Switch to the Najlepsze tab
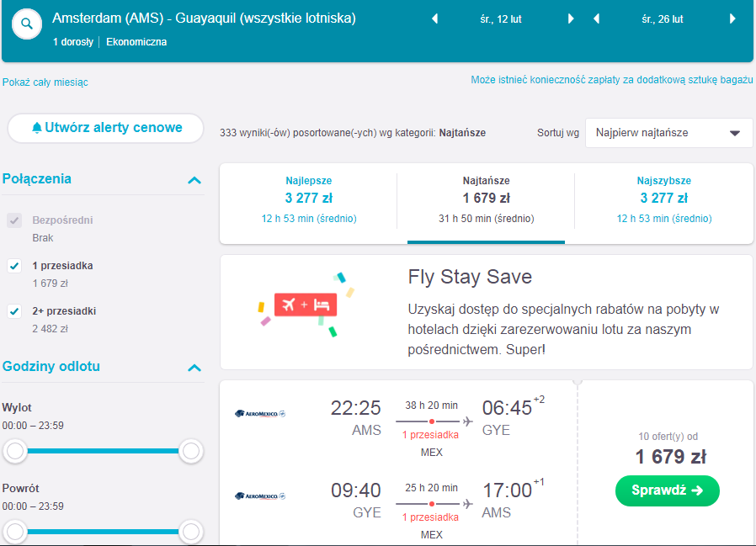756x546 pixels. (x=309, y=200)
